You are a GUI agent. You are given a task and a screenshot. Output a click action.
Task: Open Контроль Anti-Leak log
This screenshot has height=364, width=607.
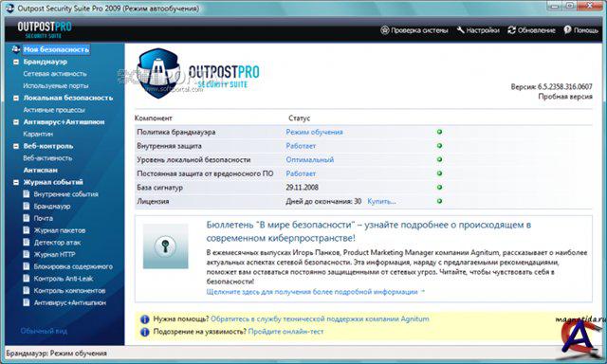(x=64, y=279)
